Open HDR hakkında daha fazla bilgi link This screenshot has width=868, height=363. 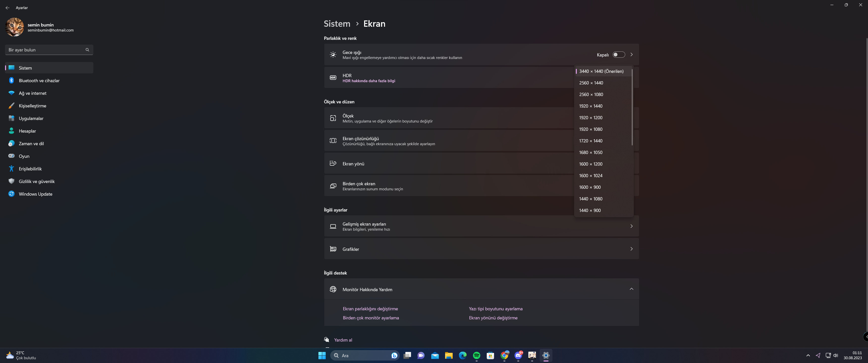pos(369,81)
